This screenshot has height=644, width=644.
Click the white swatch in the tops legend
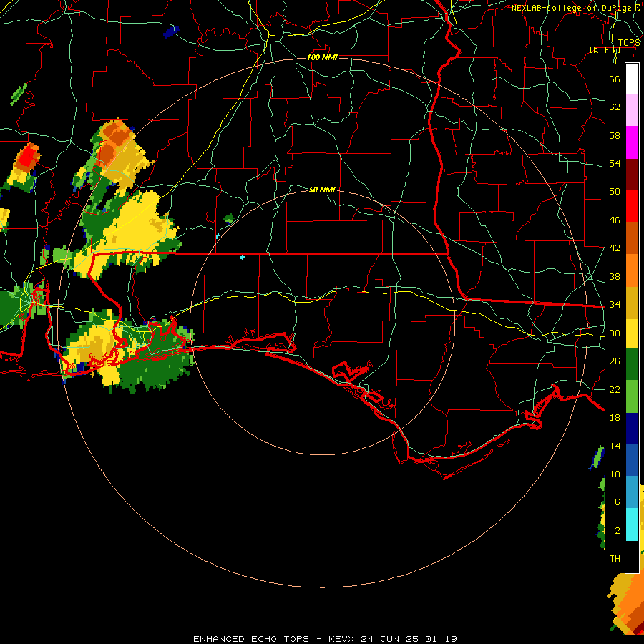point(632,79)
